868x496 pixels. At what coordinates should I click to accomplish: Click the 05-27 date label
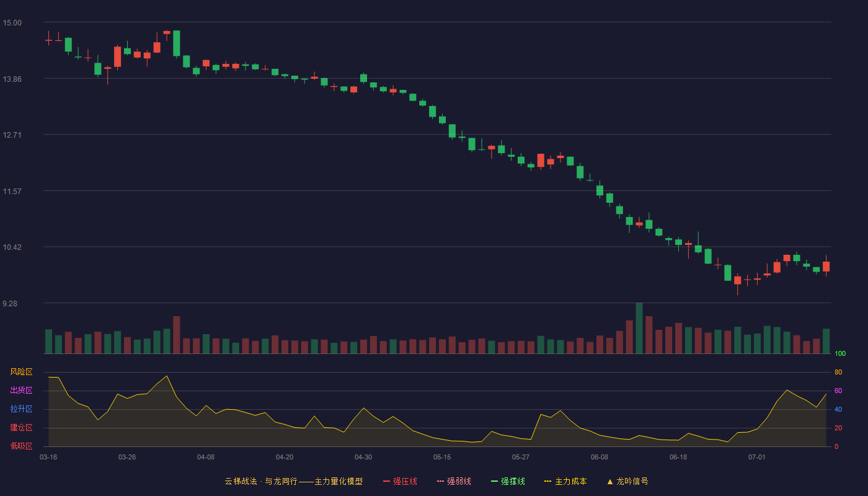tap(521, 457)
